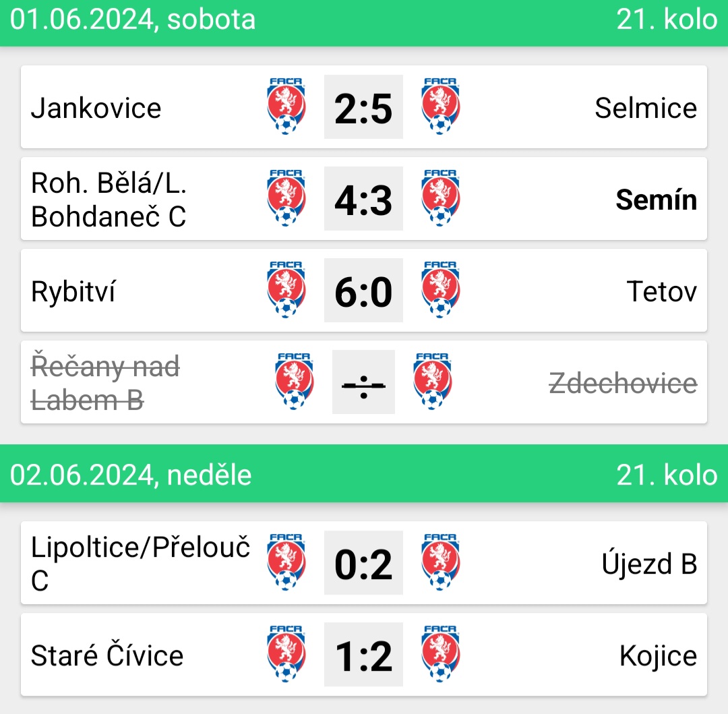728x714 pixels.
Task: Open the 1:2 Staré Čívice–Kojice score
Action: (x=363, y=655)
